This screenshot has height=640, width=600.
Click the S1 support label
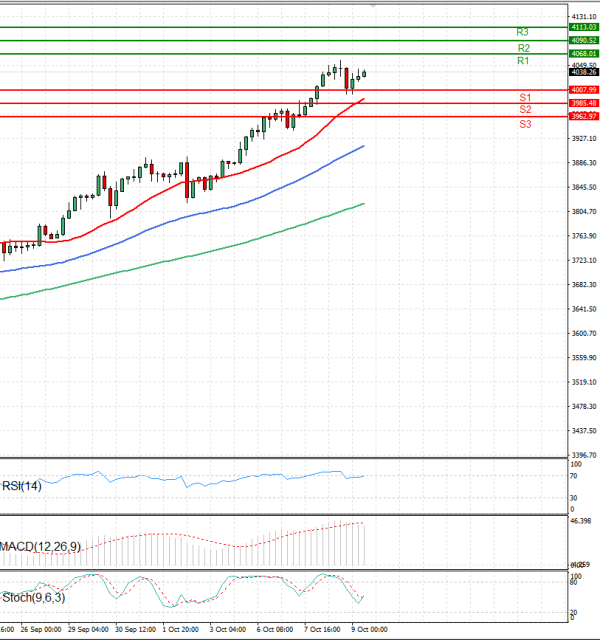tap(525, 97)
